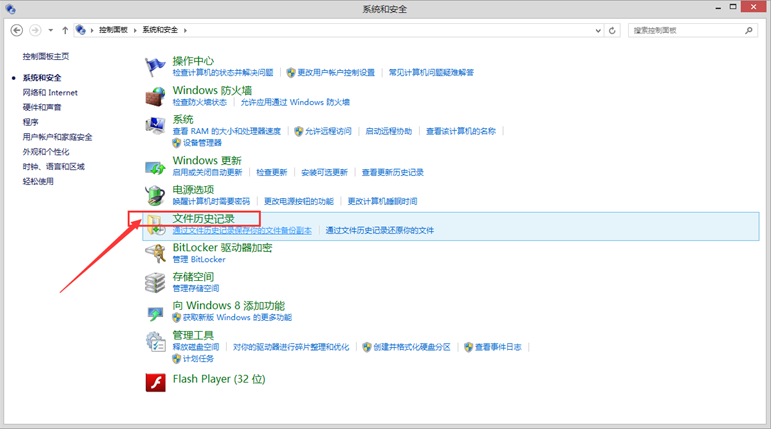Click 更改电源按钮的功能 link
Viewport: 771px width, 430px height.
tap(298, 201)
